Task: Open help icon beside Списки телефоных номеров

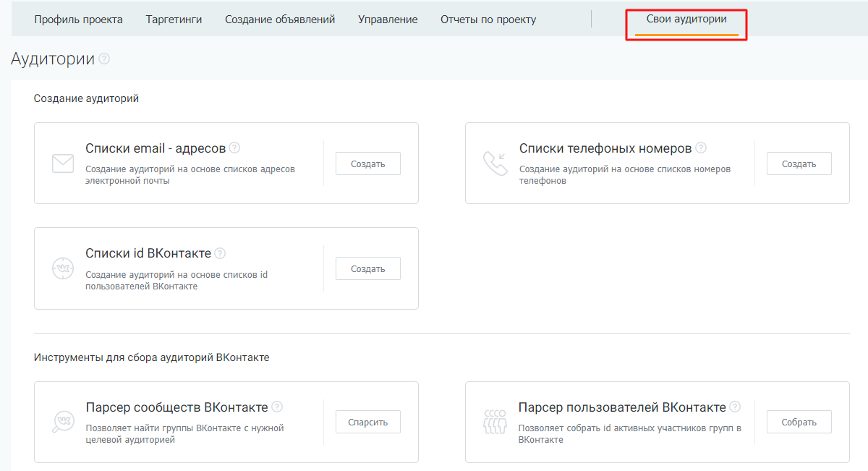Action: (701, 148)
